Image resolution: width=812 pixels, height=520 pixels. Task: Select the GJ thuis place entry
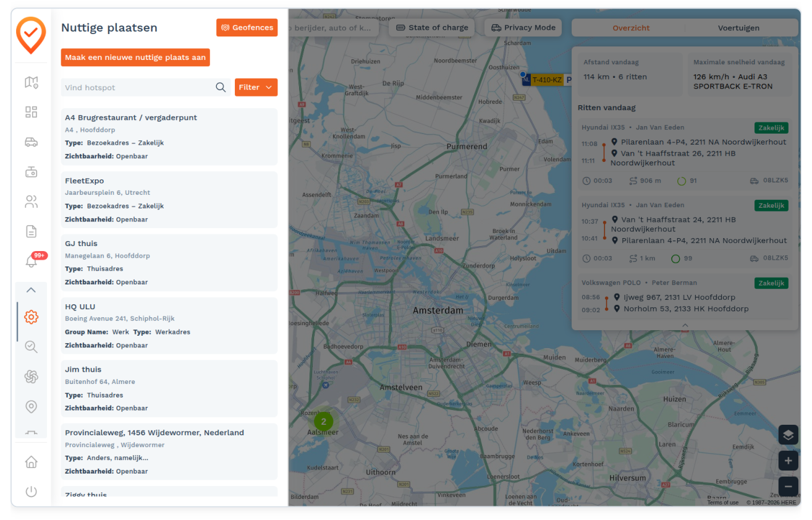click(x=169, y=263)
